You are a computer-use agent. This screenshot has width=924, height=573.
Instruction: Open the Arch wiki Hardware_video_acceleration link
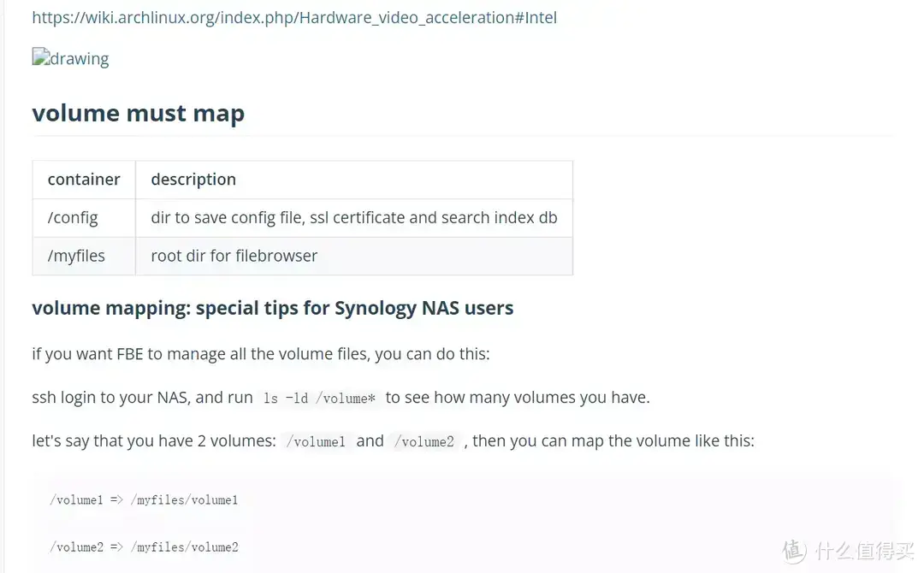294,17
